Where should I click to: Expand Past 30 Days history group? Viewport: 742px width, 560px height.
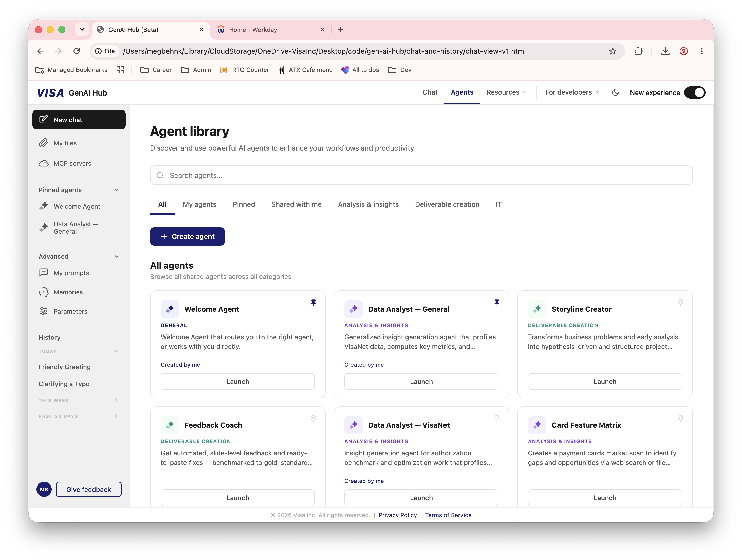click(116, 416)
